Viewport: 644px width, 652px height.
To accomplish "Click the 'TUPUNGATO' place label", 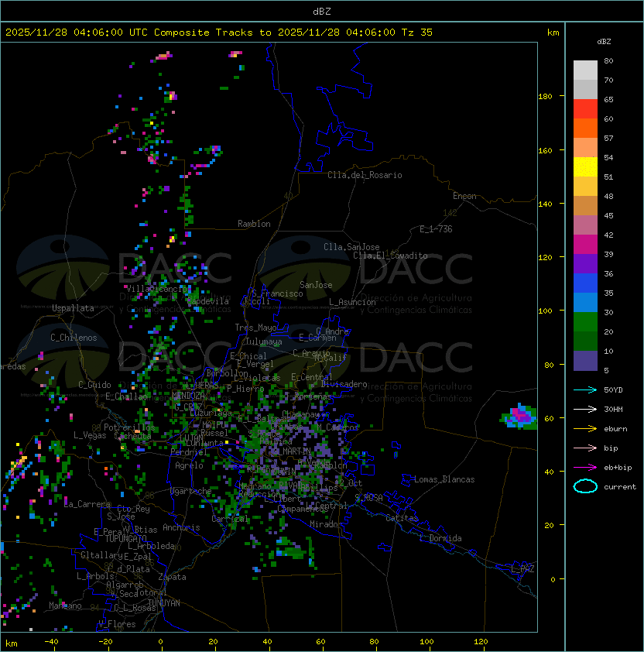I will 125,539.
